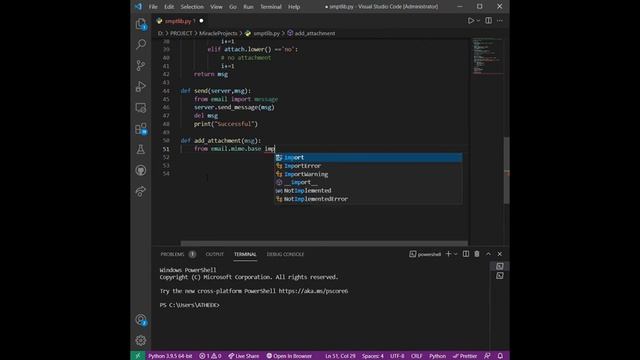640x360 pixels.
Task: Select 'NotImplemented' autocomplete suggestion
Action: [368, 191]
